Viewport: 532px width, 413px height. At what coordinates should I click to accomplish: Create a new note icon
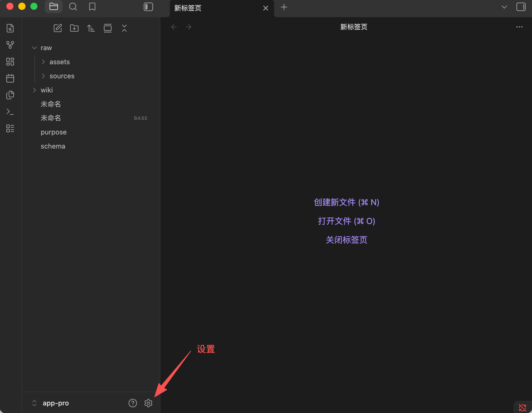tap(58, 28)
